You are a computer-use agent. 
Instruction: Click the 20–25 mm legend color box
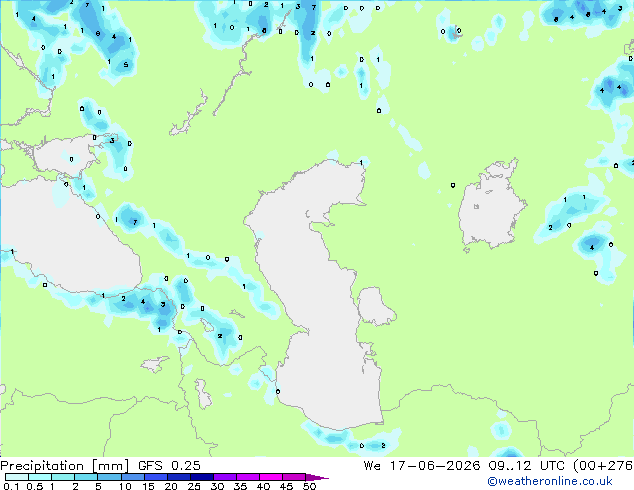(178, 477)
